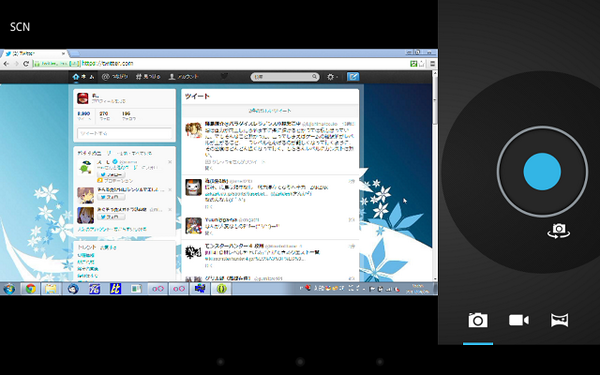Click the Monster Hunter 4 tweet avatar
This screenshot has height=375, width=600.
(194, 253)
